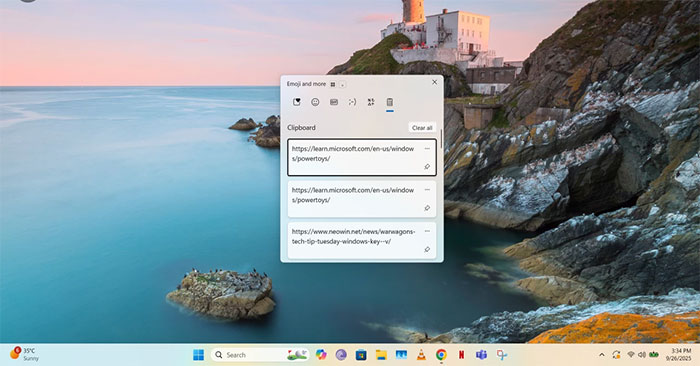Paste the neowin.net URL clipboard entry
700x366 pixels.
[x=362, y=240]
